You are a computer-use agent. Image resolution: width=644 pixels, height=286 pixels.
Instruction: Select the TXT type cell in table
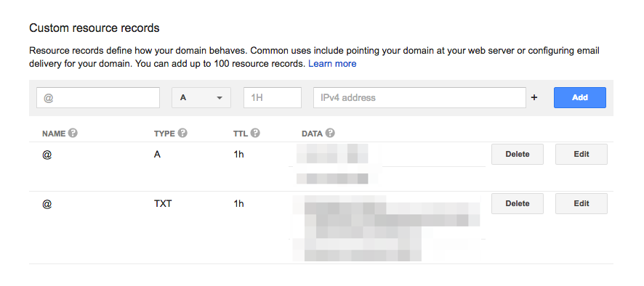tap(163, 203)
